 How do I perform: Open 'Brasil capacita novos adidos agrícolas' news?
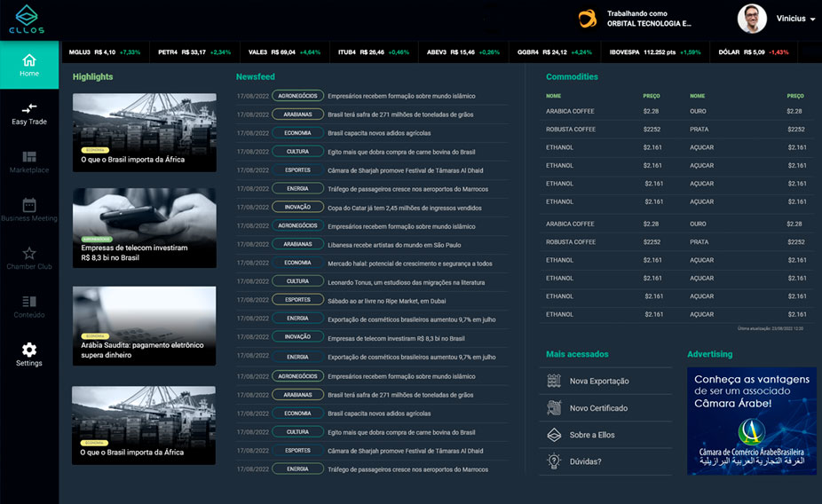tap(379, 133)
